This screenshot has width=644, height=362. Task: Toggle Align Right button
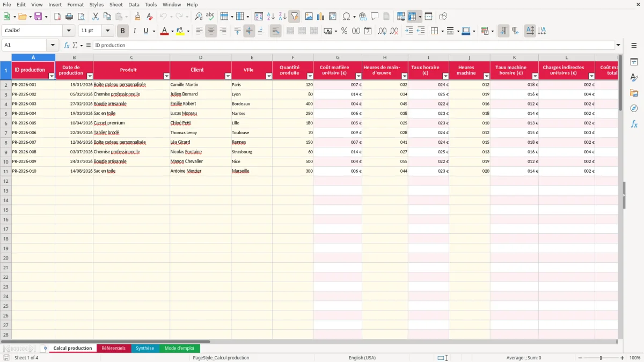pyautogui.click(x=223, y=31)
